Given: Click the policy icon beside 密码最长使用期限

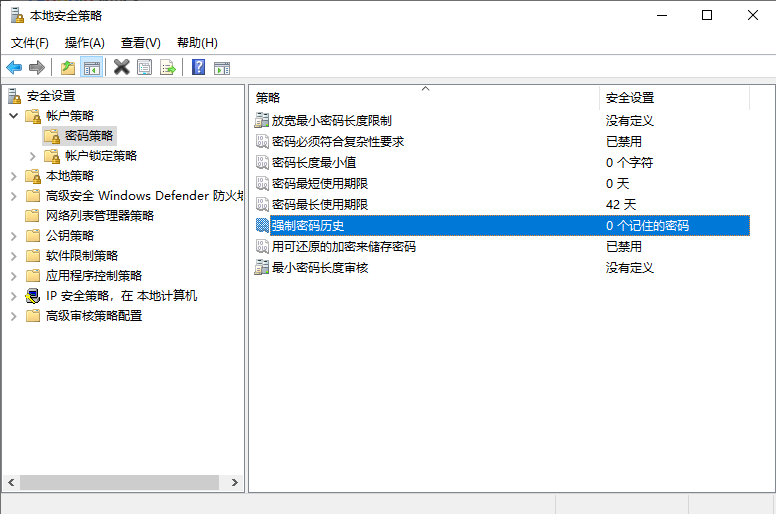Looking at the screenshot, I should click(x=262, y=204).
